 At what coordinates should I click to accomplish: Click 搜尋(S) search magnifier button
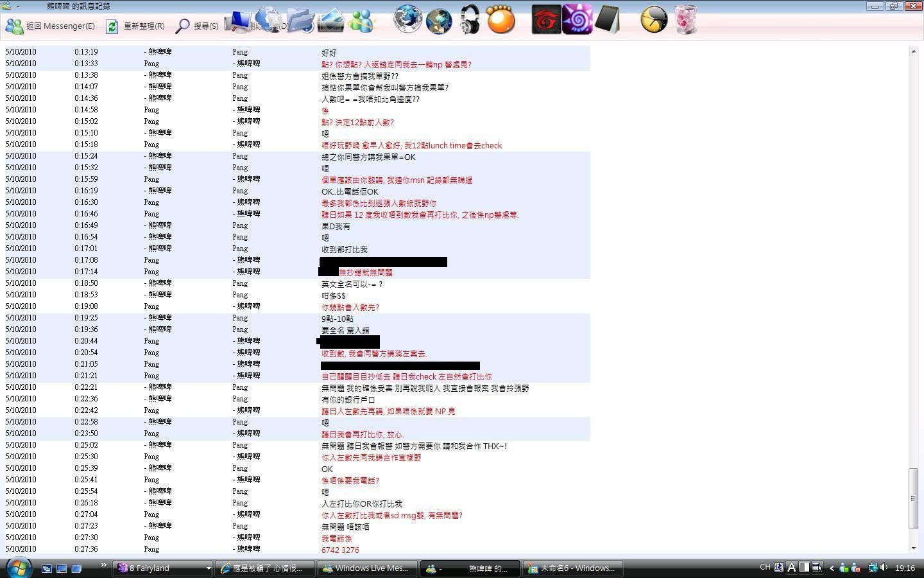click(x=197, y=26)
